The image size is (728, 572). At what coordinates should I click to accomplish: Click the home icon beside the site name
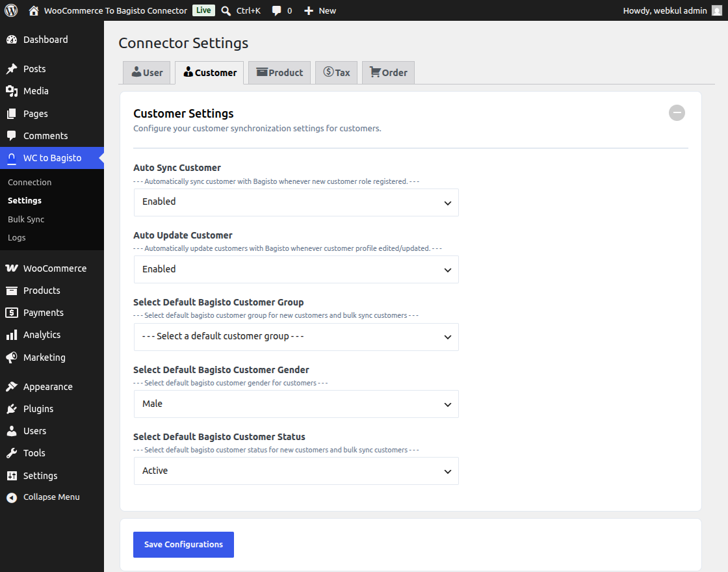coord(33,10)
